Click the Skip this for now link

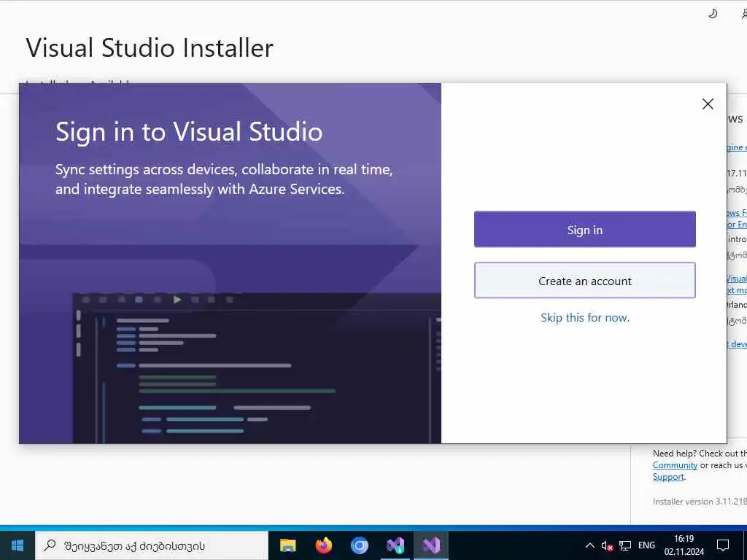point(584,318)
